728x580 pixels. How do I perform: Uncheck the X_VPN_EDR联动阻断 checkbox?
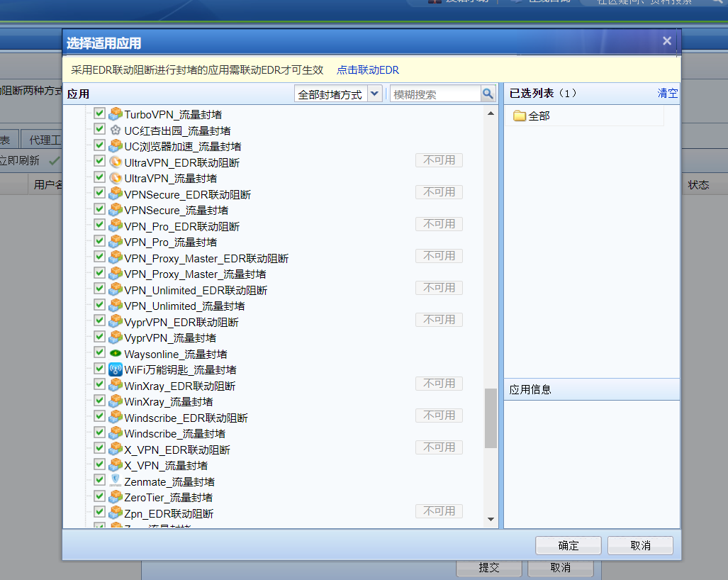coord(100,449)
